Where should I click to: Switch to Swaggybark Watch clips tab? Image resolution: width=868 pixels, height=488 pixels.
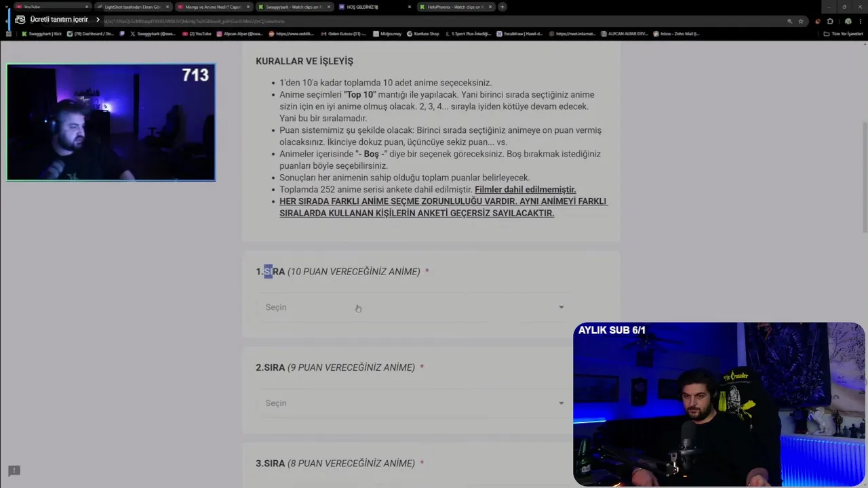(294, 7)
